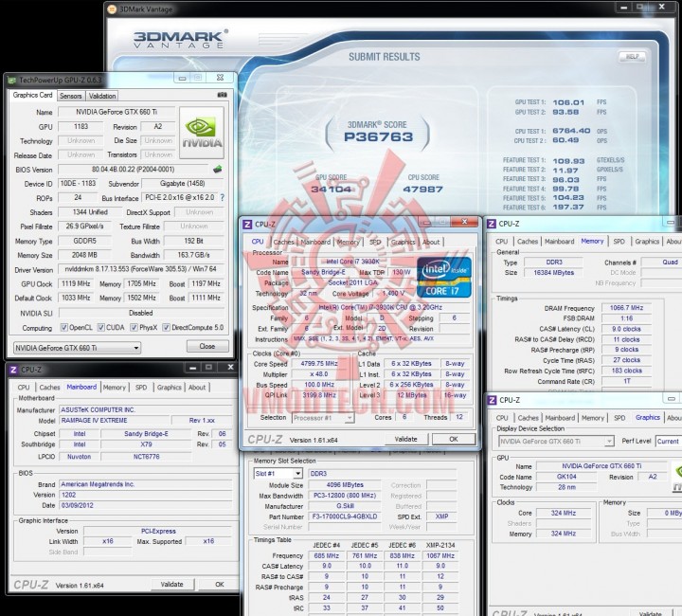Toggle the CUDA checkbox in GPU-Z
The width and height of the screenshot is (682, 616).
pyautogui.click(x=101, y=328)
